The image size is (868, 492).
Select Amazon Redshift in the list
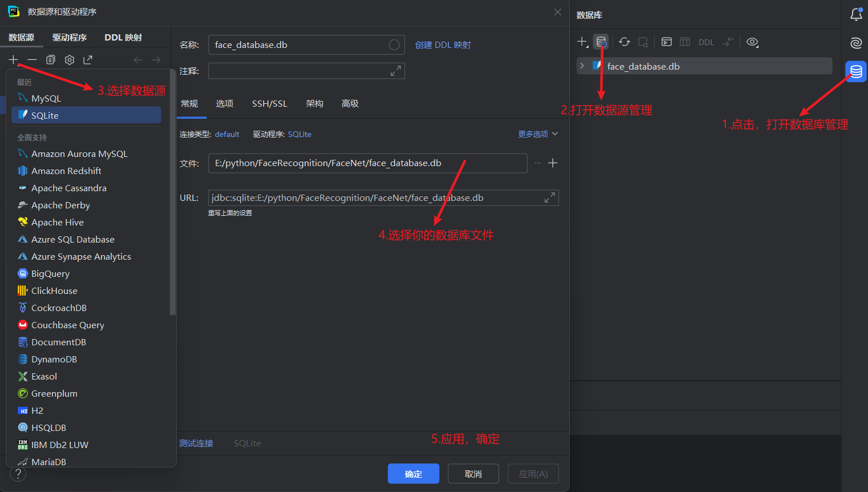coord(86,171)
